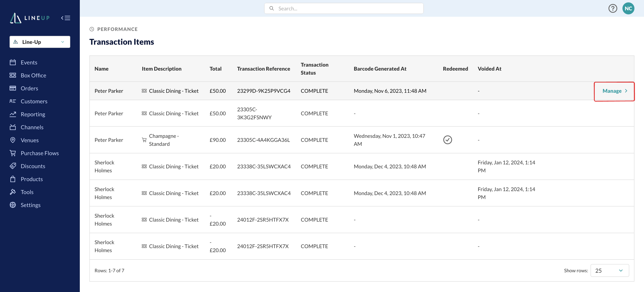Image resolution: width=644 pixels, height=292 pixels.
Task: Click the Products bag icon
Action: click(13, 179)
